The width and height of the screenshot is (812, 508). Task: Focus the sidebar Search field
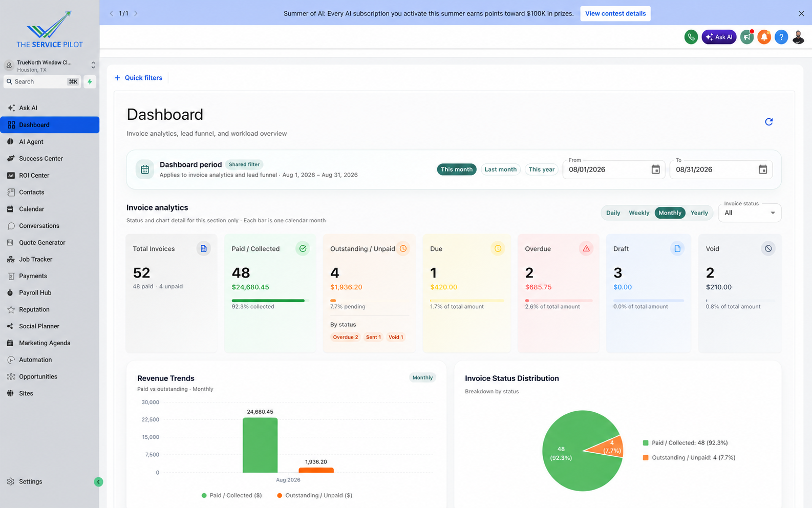pos(42,81)
